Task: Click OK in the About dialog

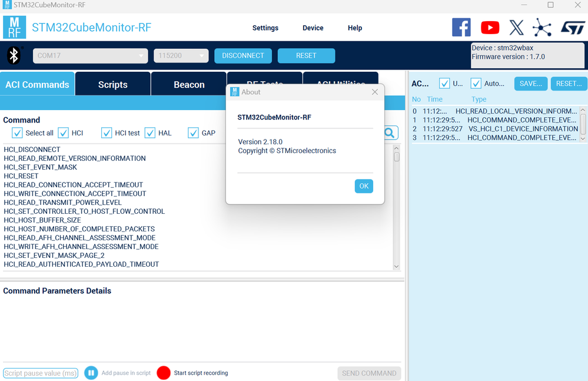Action: pos(364,186)
